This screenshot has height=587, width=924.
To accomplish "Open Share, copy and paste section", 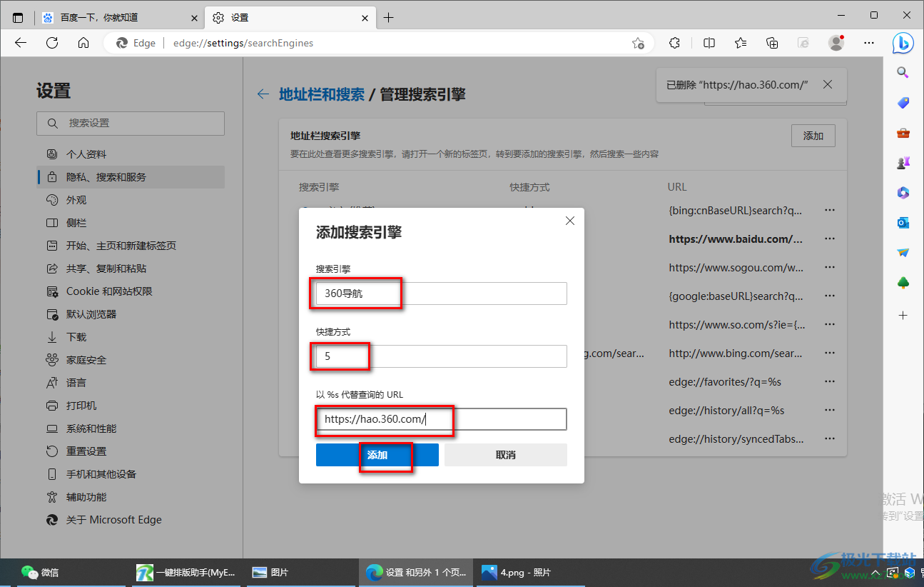I will (131, 269).
